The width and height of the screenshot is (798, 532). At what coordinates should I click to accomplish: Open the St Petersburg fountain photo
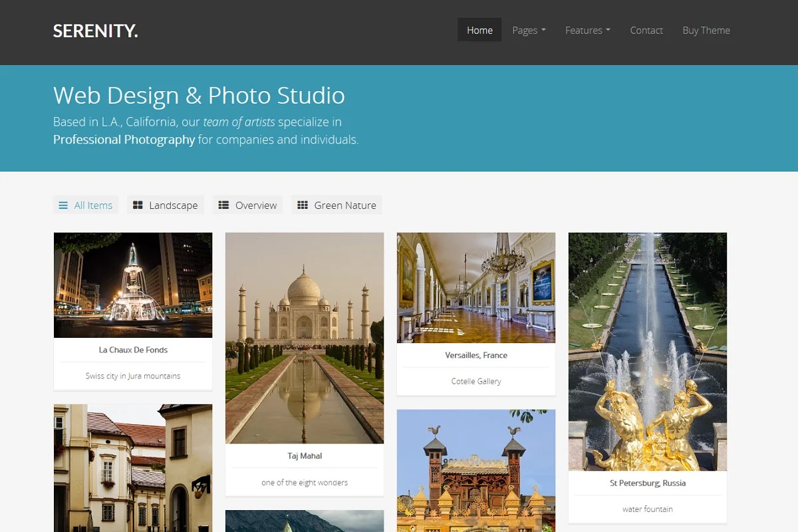point(648,351)
